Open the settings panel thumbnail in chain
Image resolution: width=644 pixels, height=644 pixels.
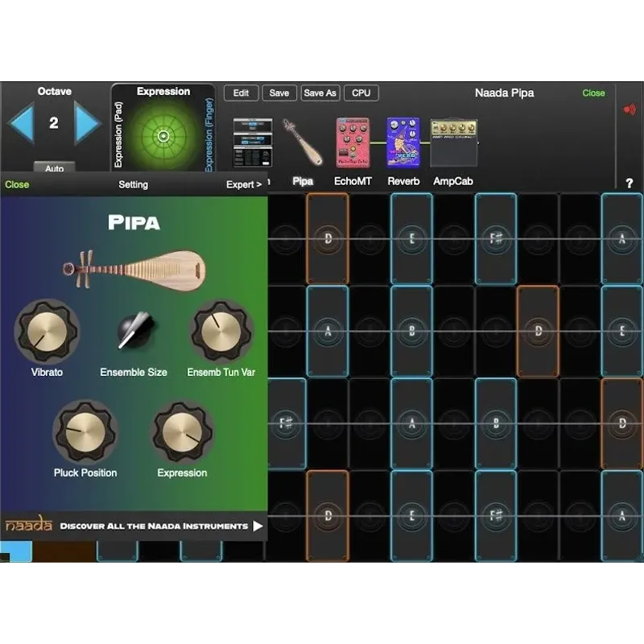click(x=253, y=142)
